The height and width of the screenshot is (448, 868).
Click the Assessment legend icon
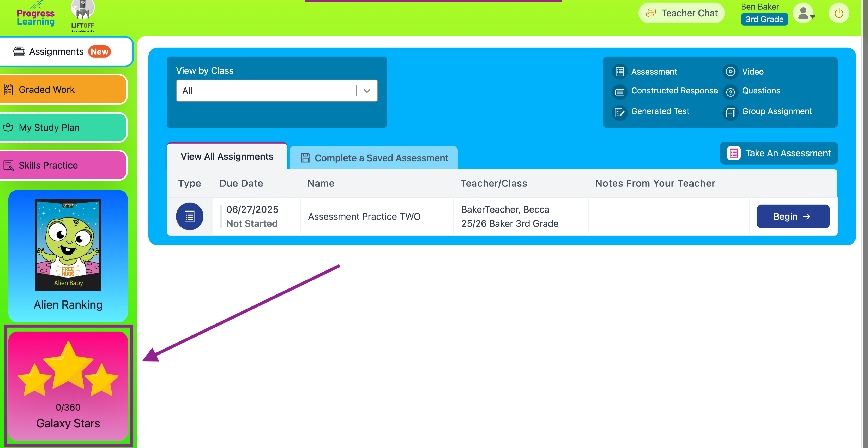[x=620, y=72]
